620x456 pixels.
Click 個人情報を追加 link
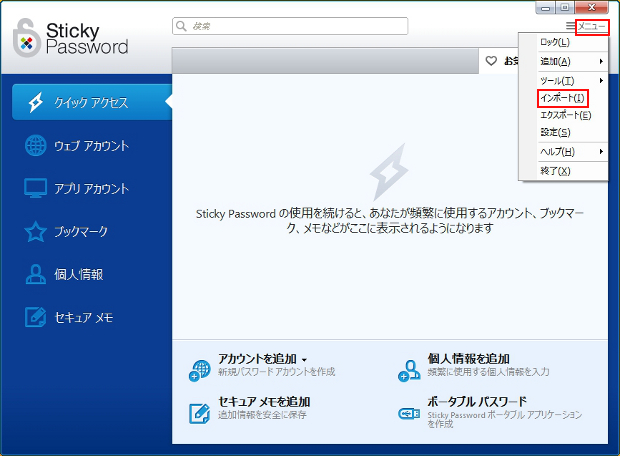click(x=469, y=359)
